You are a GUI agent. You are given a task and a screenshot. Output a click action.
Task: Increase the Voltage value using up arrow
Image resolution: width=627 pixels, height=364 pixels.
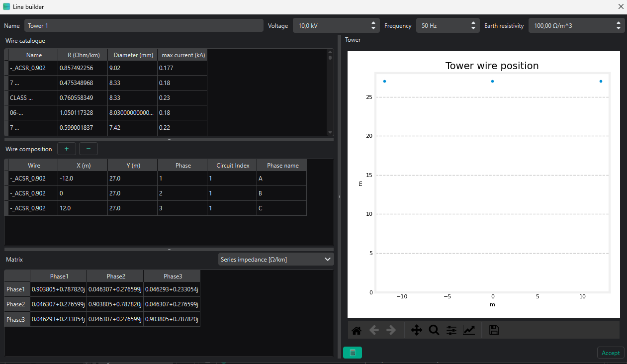[x=373, y=23]
